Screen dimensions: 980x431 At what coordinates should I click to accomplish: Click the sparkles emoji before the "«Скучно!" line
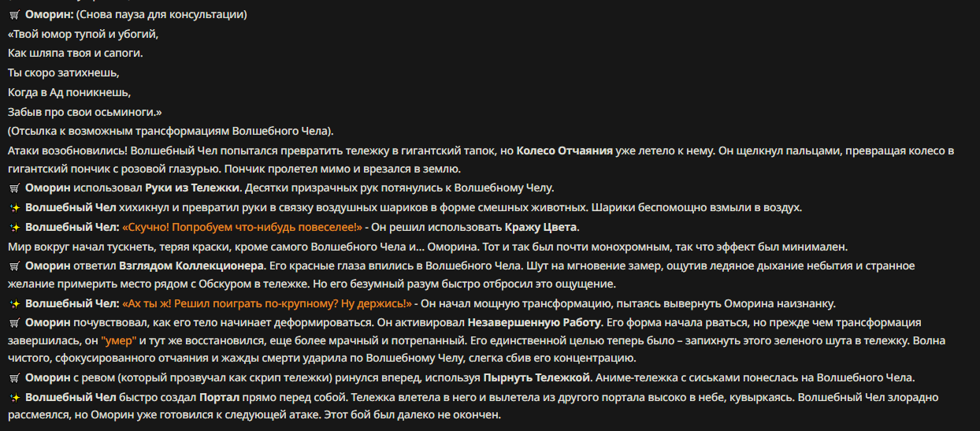click(14, 227)
